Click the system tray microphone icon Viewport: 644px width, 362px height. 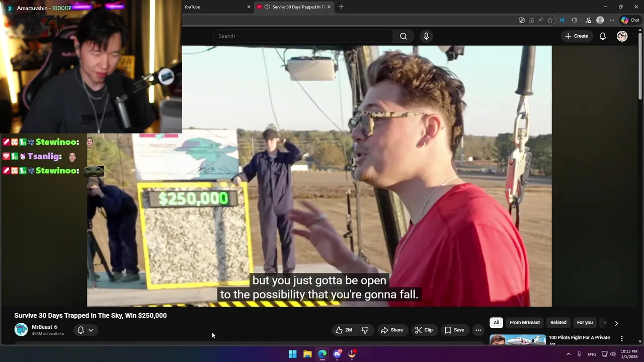coord(579,354)
